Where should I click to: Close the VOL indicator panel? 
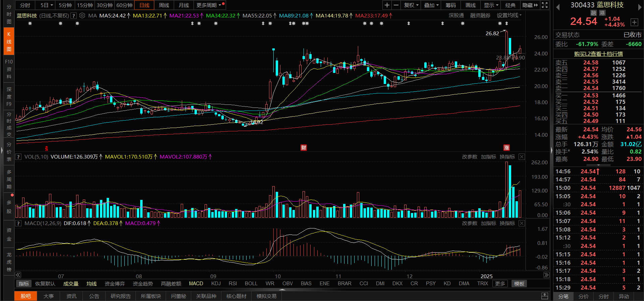522,157
